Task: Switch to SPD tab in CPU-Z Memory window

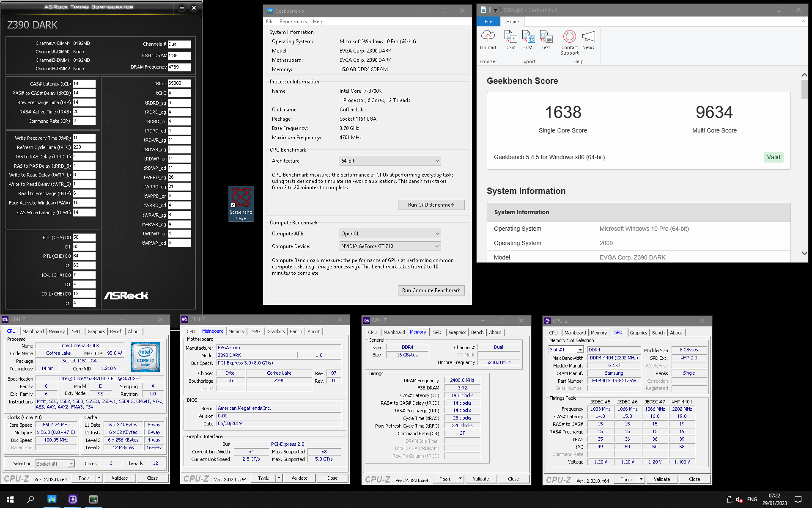Action: 437,332
